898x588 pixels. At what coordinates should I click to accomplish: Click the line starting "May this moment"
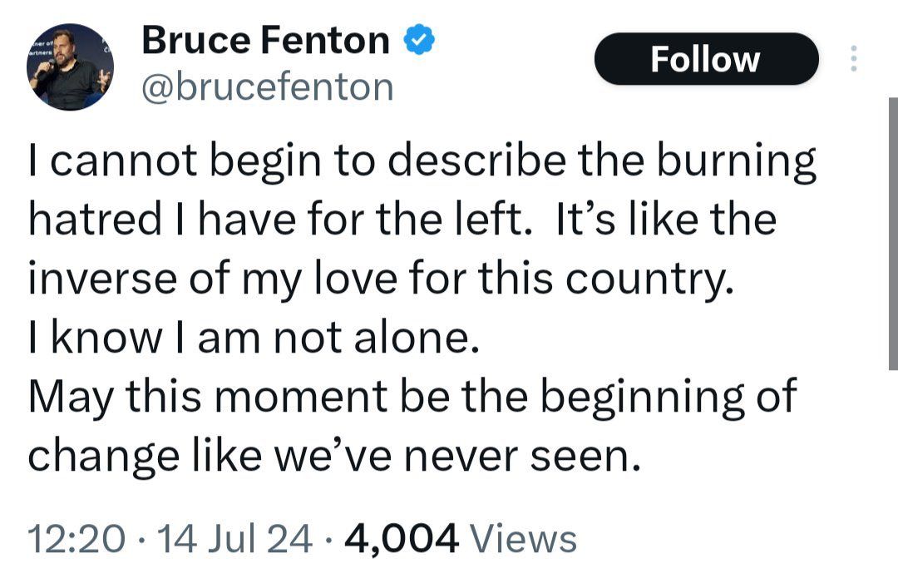click(412, 397)
